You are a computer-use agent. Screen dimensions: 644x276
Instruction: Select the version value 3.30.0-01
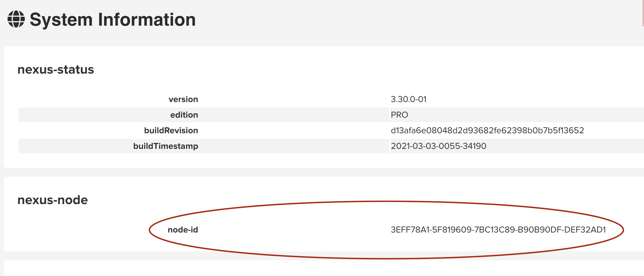pos(408,99)
